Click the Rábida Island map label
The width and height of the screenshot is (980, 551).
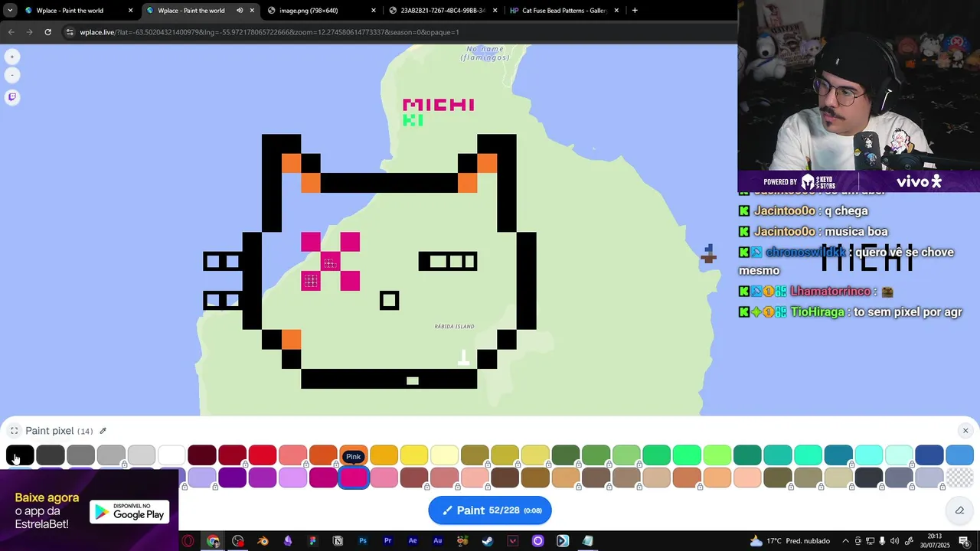454,327
